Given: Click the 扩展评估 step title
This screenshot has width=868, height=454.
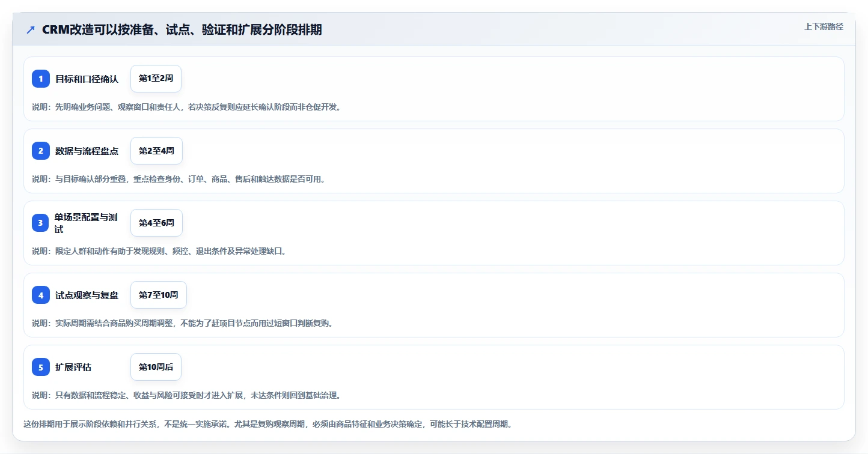Looking at the screenshot, I should pyautogui.click(x=73, y=367).
